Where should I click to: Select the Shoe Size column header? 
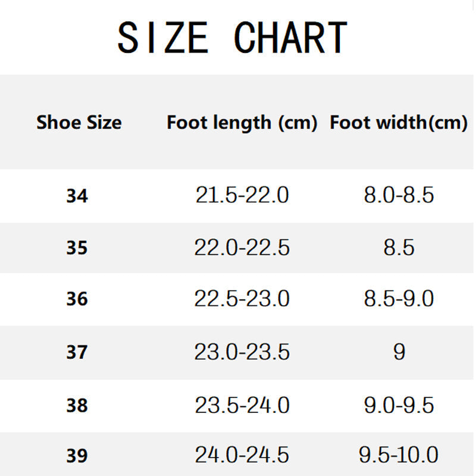[x=79, y=123]
